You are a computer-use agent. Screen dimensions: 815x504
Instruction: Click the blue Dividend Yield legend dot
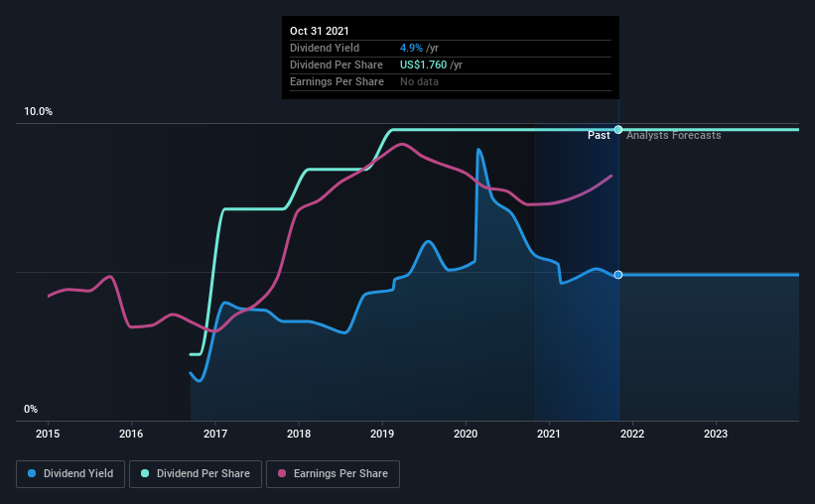pyautogui.click(x=32, y=473)
